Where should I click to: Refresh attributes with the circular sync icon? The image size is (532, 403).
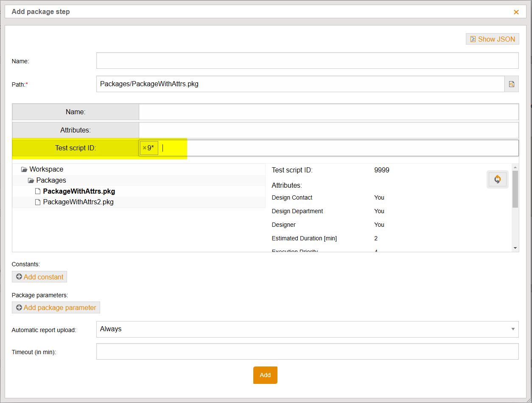(497, 179)
